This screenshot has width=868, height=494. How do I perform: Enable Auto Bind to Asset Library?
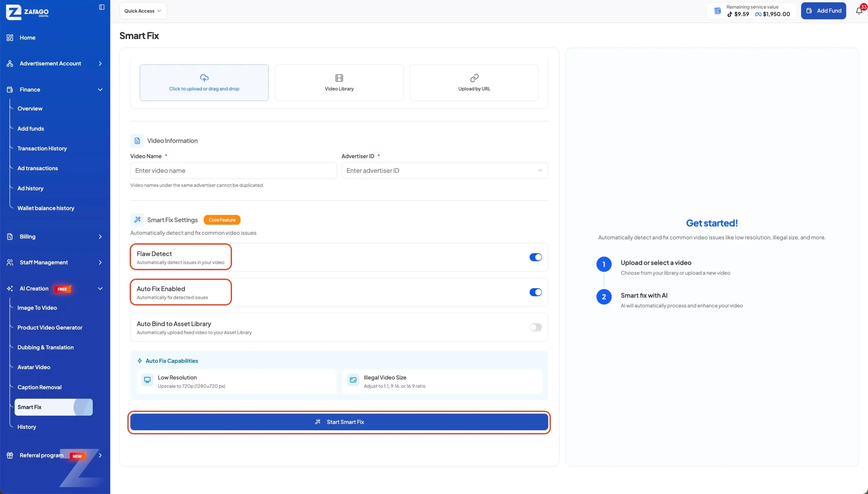536,328
